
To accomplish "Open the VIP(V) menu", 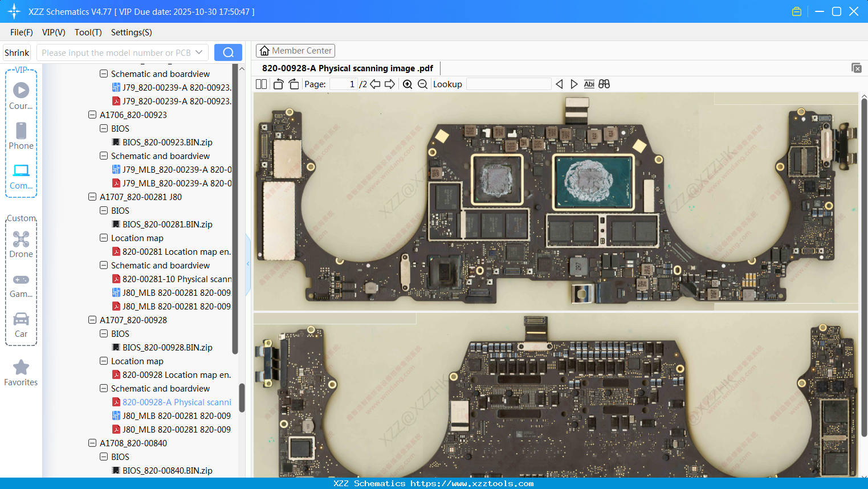I will click(54, 32).
